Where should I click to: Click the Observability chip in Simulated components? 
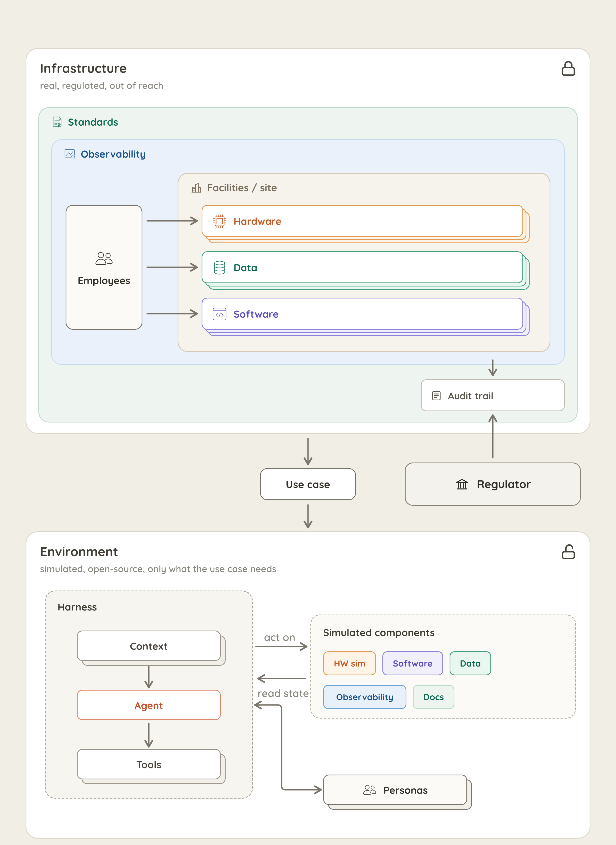click(365, 697)
